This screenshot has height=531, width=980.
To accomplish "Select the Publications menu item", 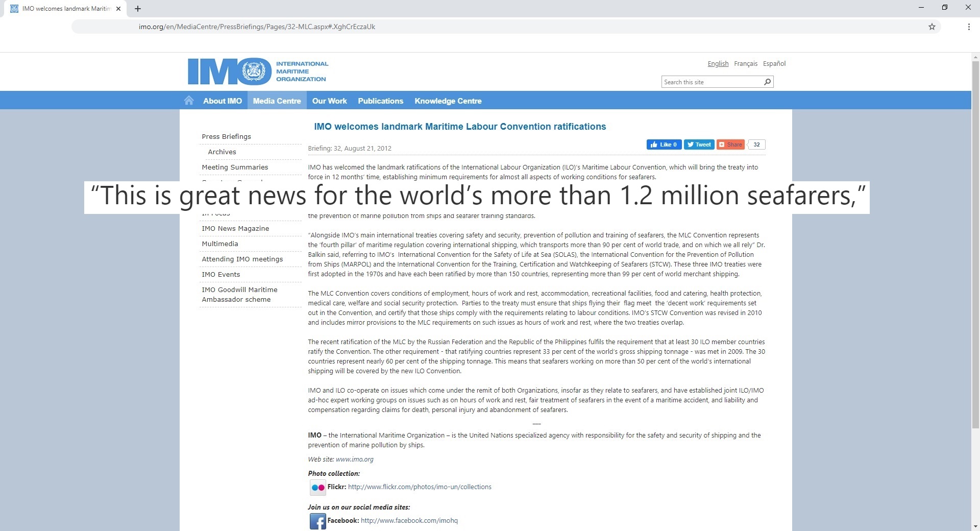I will (380, 101).
